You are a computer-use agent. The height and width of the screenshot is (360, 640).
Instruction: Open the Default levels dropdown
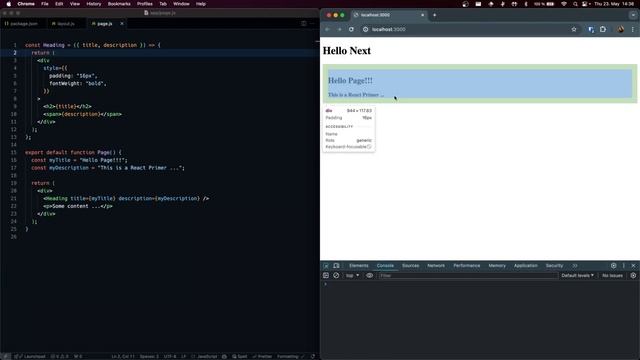coord(578,276)
